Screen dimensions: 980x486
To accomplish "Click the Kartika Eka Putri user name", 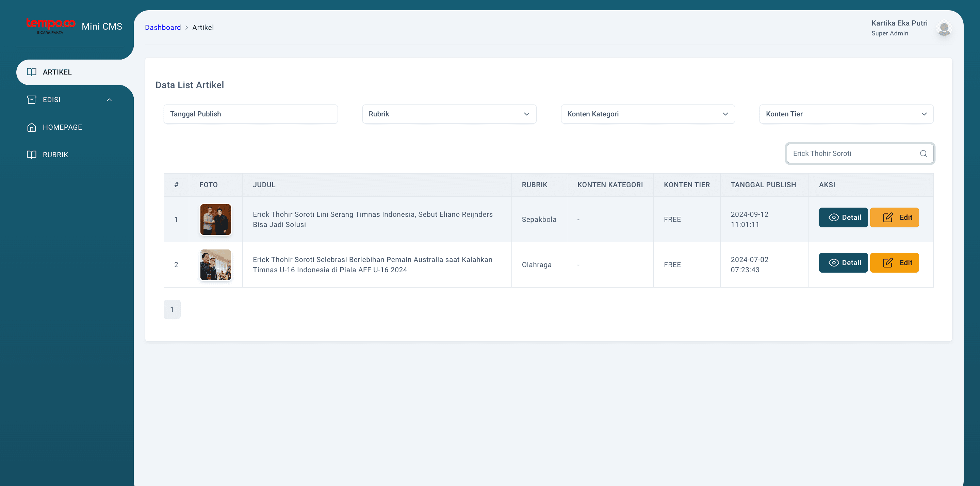I will (x=899, y=23).
